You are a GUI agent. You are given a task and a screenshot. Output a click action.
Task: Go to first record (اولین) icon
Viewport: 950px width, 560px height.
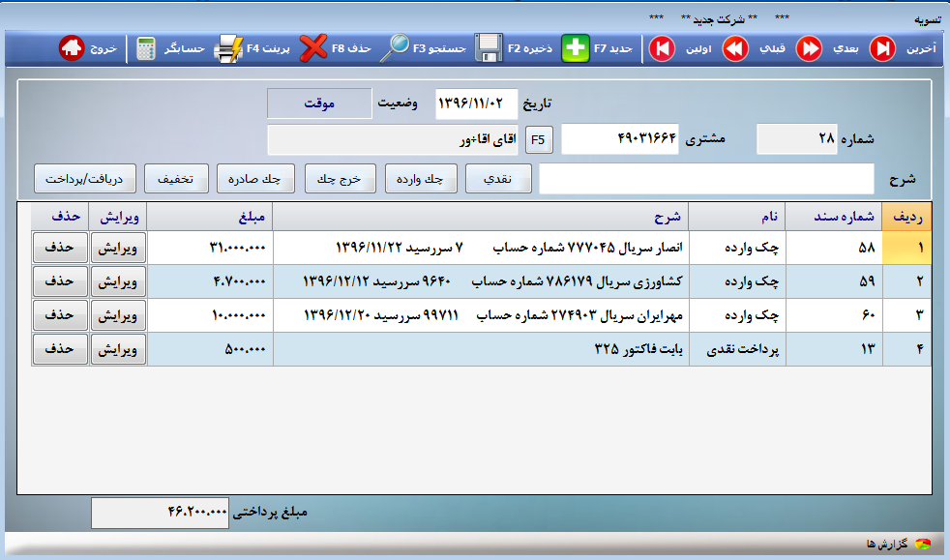662,48
